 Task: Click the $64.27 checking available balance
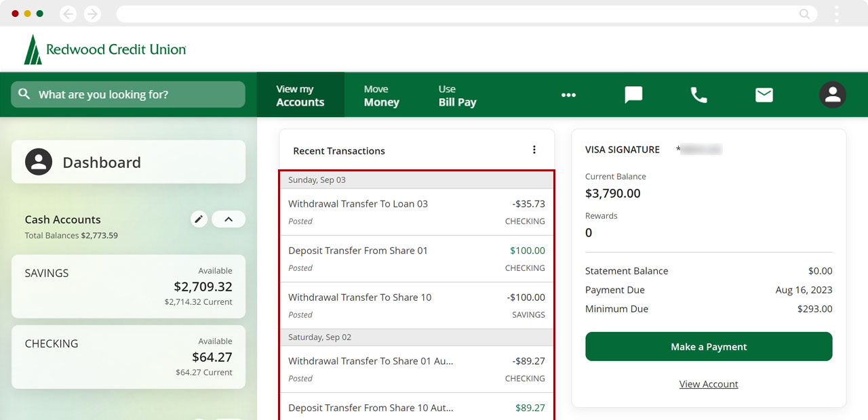(212, 357)
